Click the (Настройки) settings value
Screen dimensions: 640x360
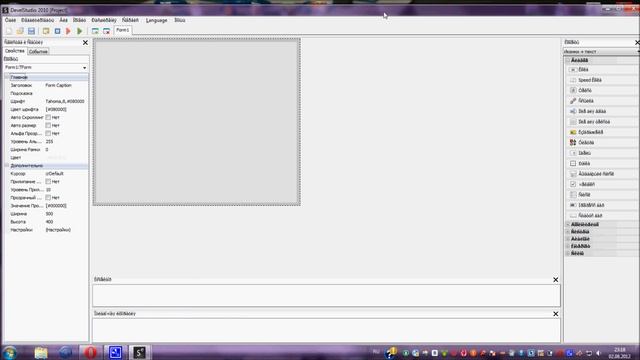(58, 230)
